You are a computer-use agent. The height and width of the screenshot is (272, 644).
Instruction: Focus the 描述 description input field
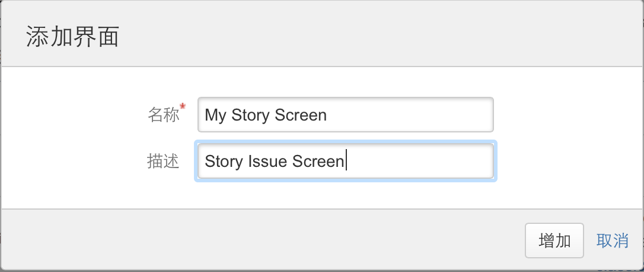415,161
